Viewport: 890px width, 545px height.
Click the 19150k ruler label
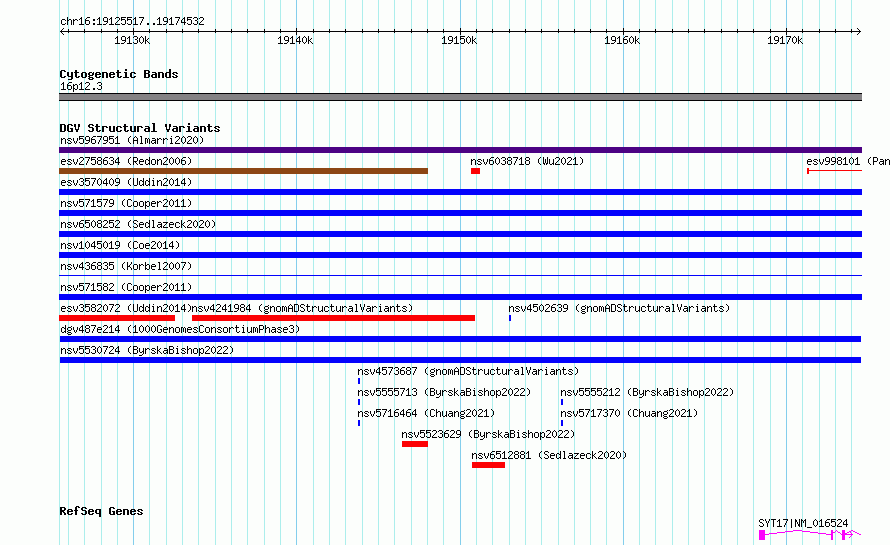[459, 40]
